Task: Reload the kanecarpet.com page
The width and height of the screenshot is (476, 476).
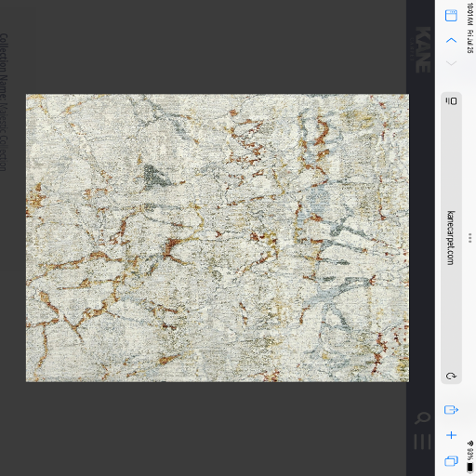Action: (451, 376)
